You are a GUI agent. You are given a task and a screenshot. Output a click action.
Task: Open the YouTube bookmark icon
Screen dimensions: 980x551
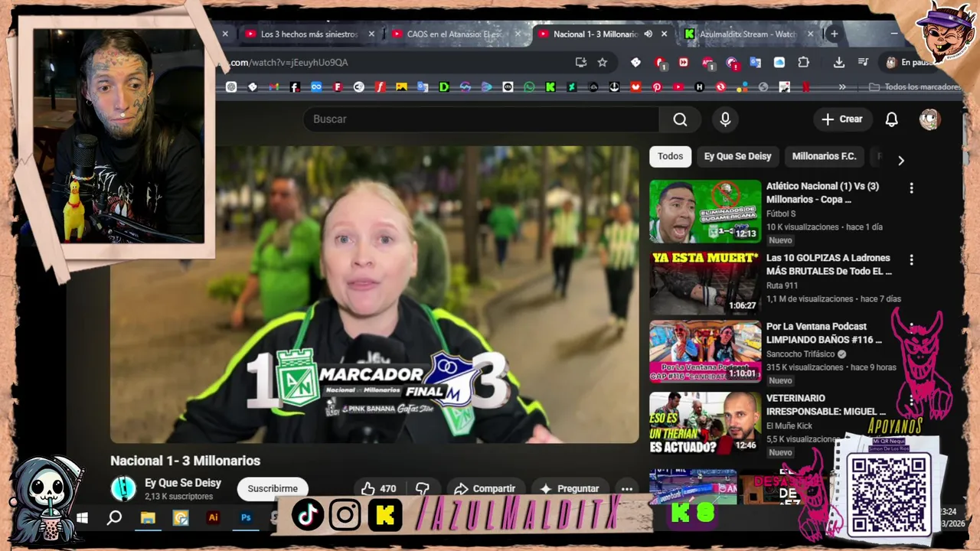point(678,87)
